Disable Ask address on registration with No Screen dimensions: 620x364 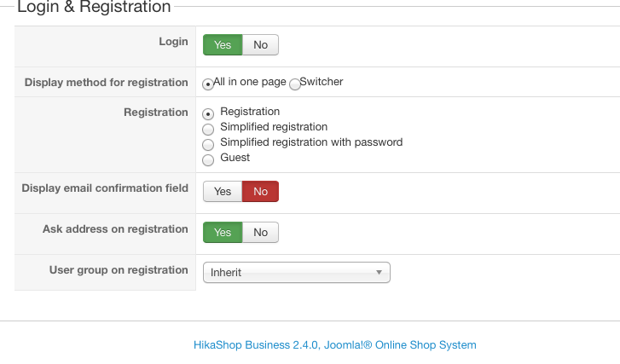point(260,233)
